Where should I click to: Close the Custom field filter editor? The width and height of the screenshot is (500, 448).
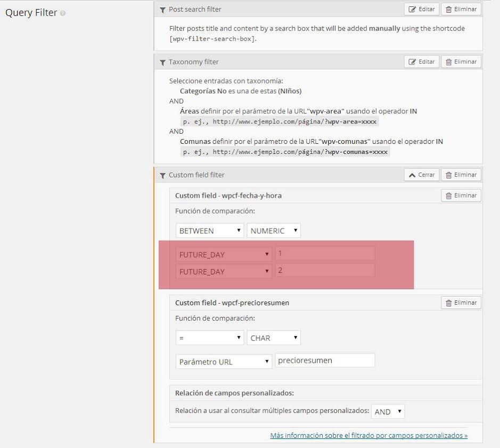pyautogui.click(x=422, y=175)
